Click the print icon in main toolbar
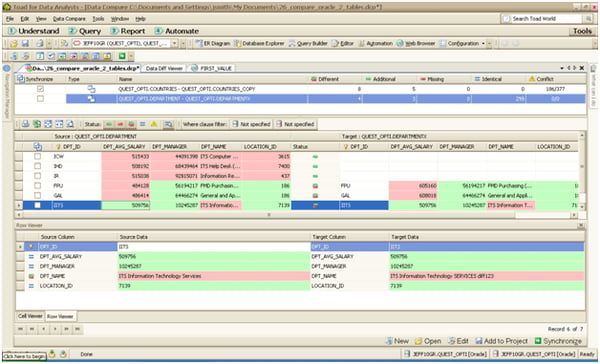Image resolution: width=600 pixels, height=364 pixels. coord(40,44)
